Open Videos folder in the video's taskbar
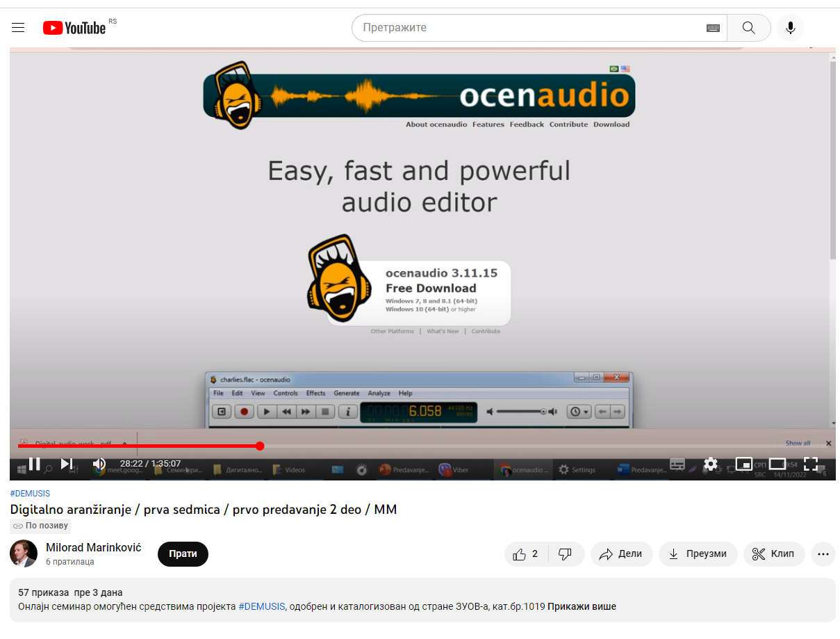840x639 pixels. click(289, 470)
